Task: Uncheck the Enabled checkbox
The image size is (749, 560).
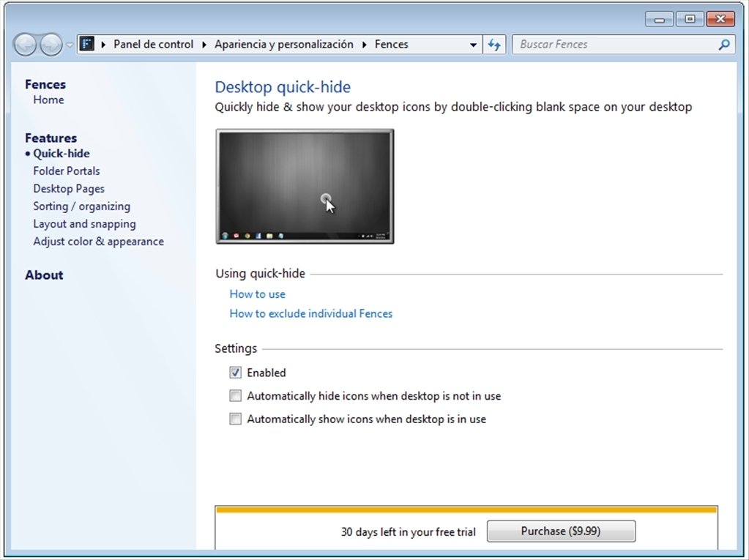Action: tap(236, 373)
